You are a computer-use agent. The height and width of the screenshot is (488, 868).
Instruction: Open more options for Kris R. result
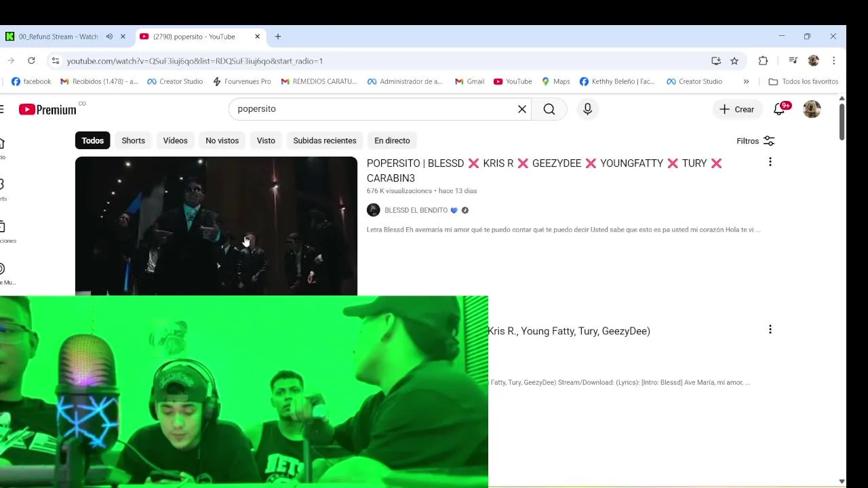click(x=770, y=329)
